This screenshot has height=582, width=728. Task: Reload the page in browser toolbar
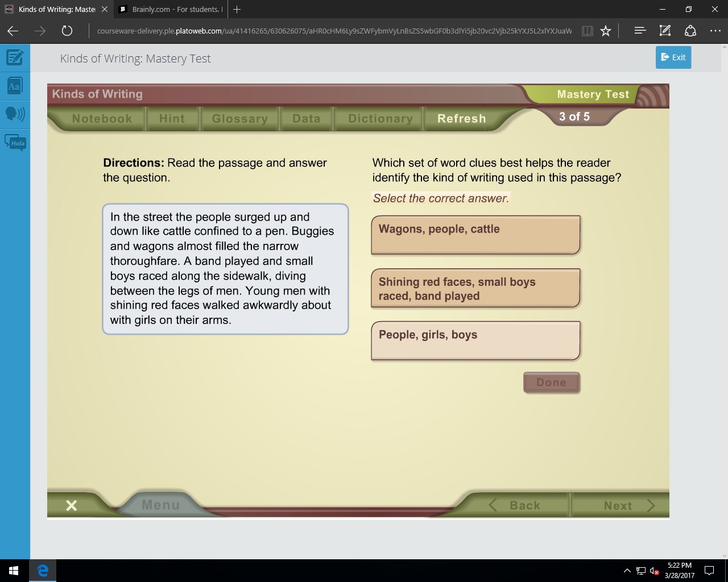(67, 31)
